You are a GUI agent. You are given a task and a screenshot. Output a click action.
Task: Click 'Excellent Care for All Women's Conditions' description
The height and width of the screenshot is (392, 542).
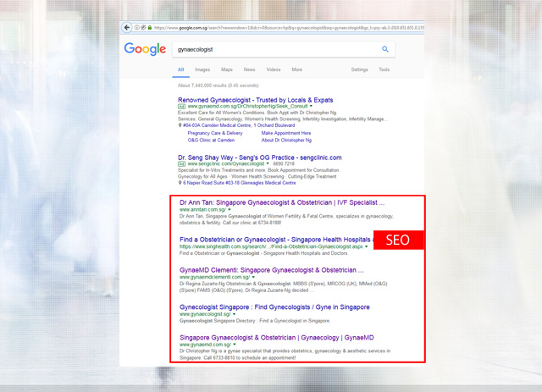click(x=257, y=113)
